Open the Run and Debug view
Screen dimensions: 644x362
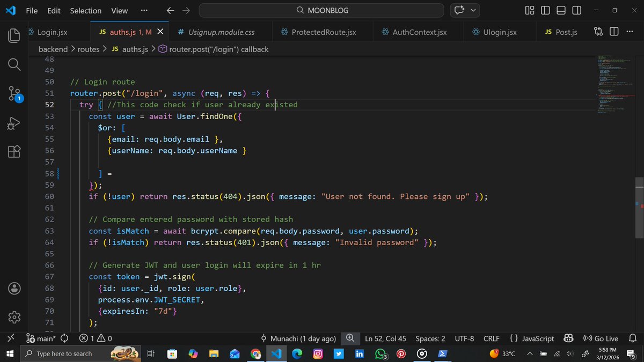click(14, 123)
